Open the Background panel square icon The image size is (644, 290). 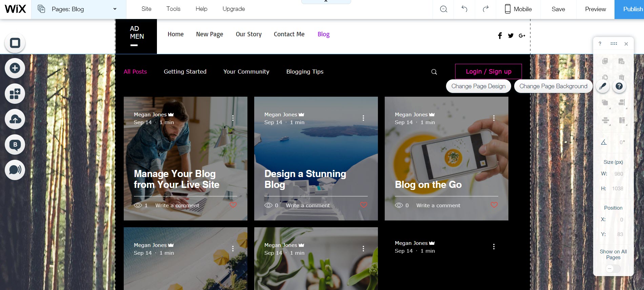point(15,43)
